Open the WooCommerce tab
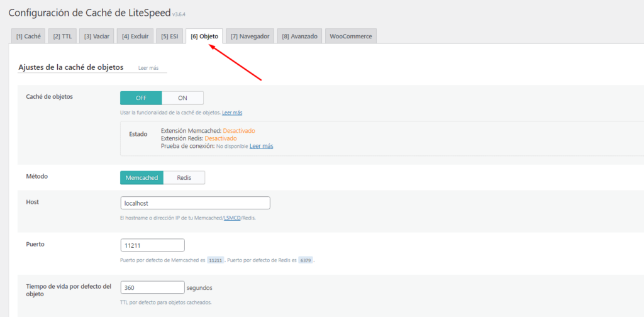Viewport: 644px width, 317px height. pyautogui.click(x=351, y=36)
